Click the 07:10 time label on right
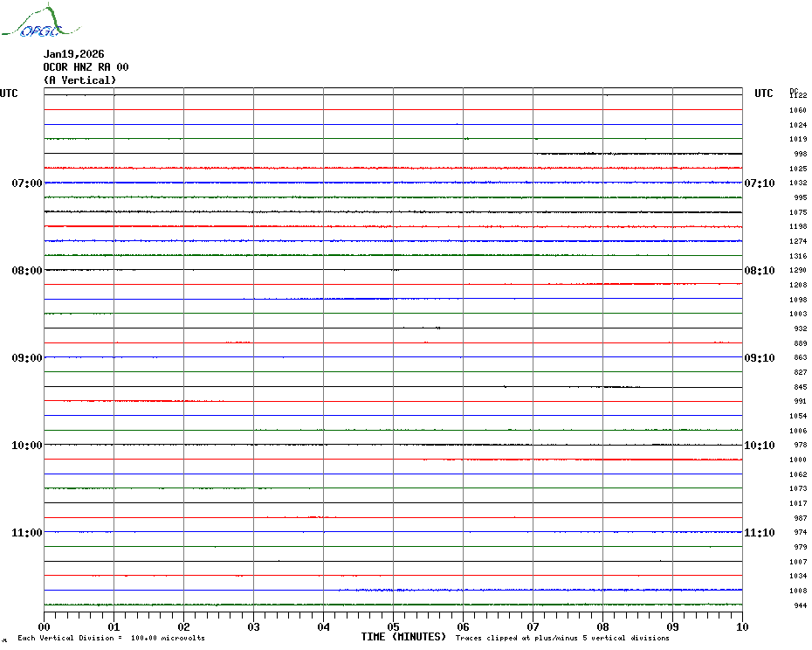The width and height of the screenshot is (812, 650). pyautogui.click(x=759, y=183)
